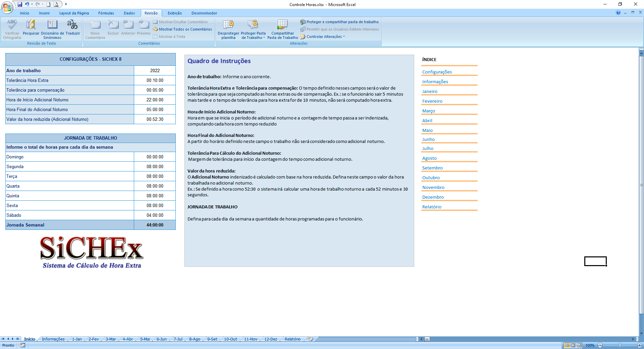Image resolution: width=644 pixels, height=349 pixels.
Task: Click the macro record icon in status bar
Action: pos(22,345)
